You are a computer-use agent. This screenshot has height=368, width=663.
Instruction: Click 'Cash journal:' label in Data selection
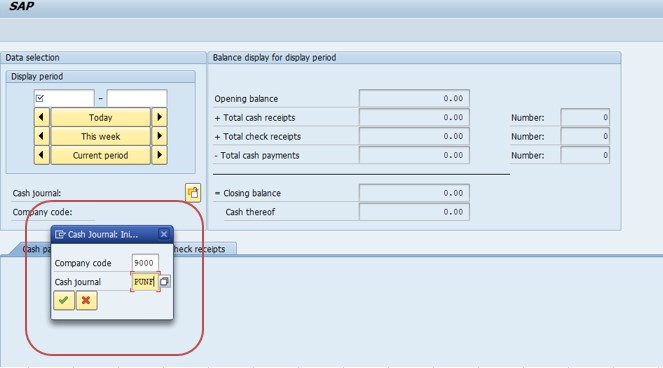(x=37, y=193)
